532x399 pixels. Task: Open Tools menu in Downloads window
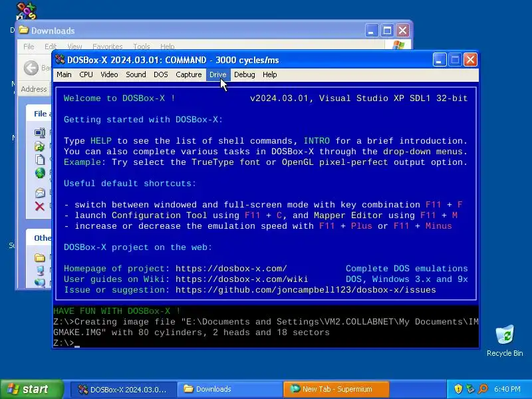[x=142, y=46]
